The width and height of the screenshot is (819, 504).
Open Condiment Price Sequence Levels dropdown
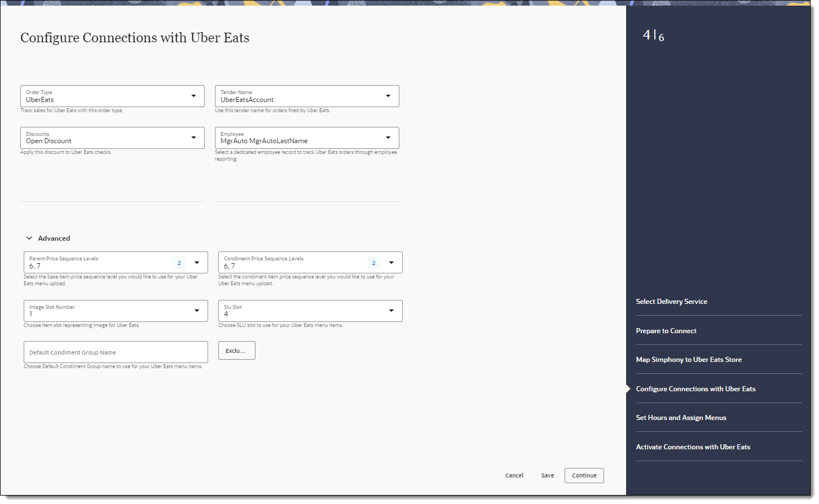coord(310,263)
